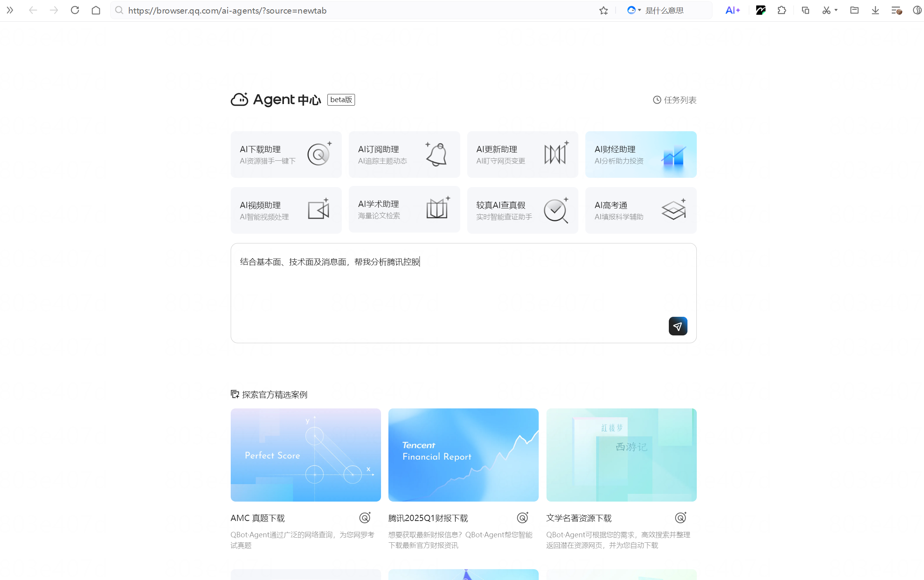
Task: Click the AI学术助理 book icon
Action: click(438, 208)
